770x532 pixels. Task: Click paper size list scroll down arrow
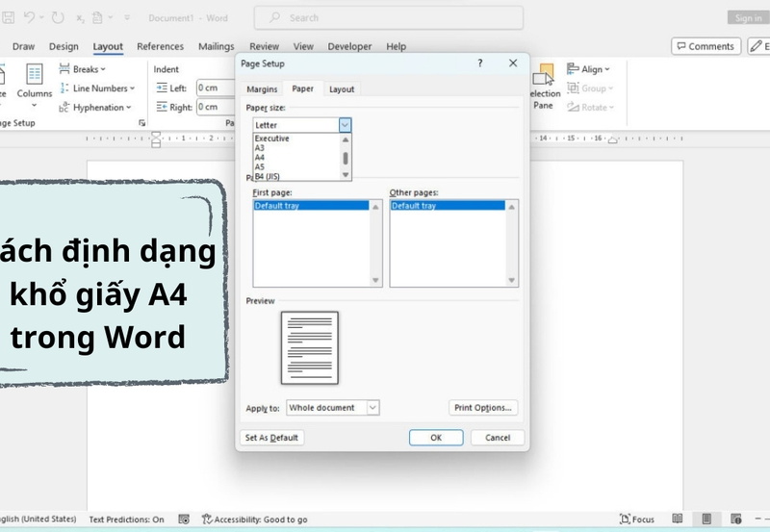(346, 175)
